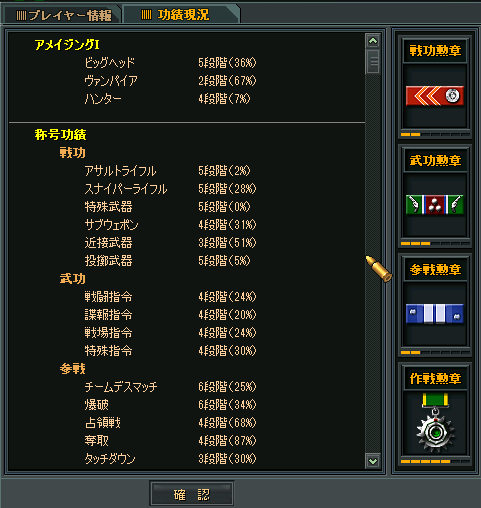This screenshot has width=481, height=508.
Task: Click the 称号功績 section header
Action: (x=60, y=135)
